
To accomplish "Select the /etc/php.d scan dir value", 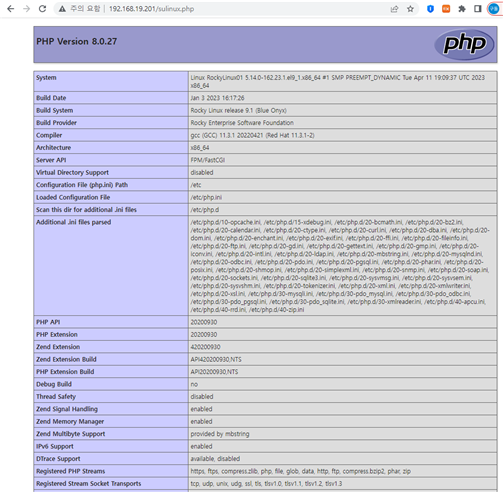I will point(205,210).
